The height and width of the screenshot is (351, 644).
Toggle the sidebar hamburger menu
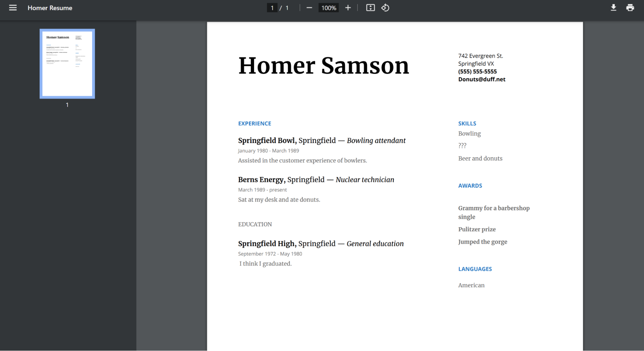coord(13,8)
